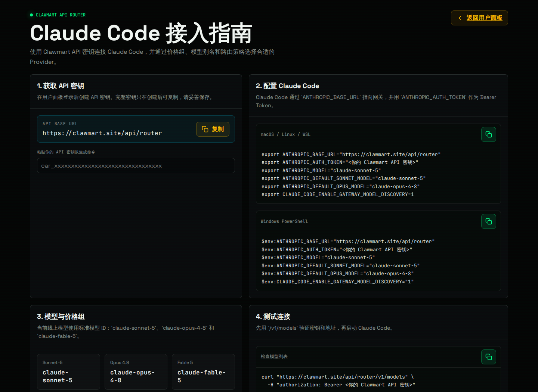The height and width of the screenshot is (392, 538).
Task: Click the CLAWMART API ROUTER label
Action: [x=61, y=15]
